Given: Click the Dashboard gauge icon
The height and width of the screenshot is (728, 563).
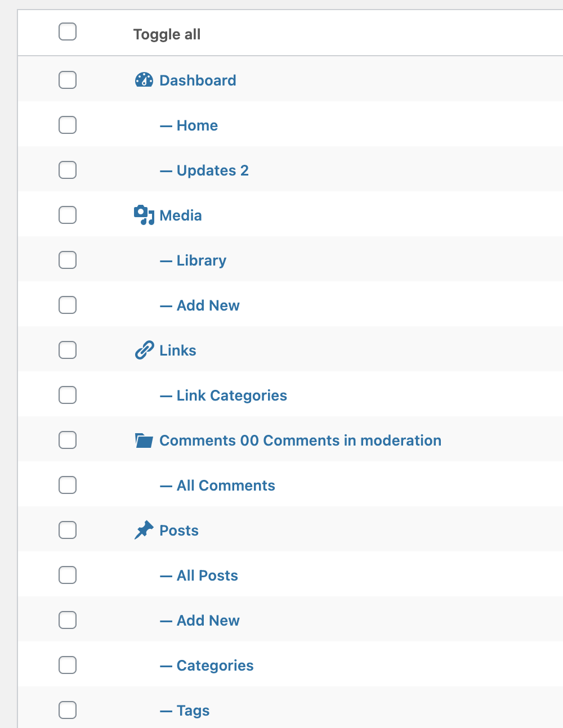Looking at the screenshot, I should [x=144, y=80].
